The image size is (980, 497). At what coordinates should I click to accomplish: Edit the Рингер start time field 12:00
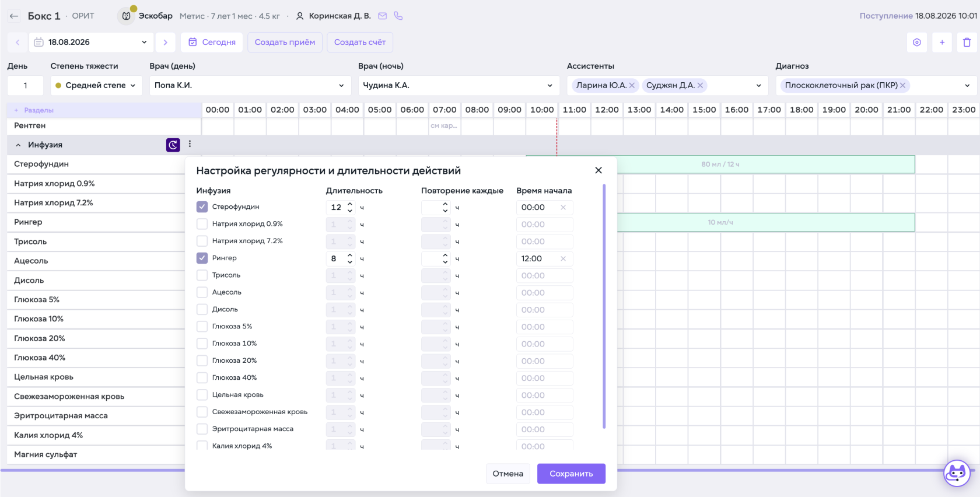tap(544, 258)
